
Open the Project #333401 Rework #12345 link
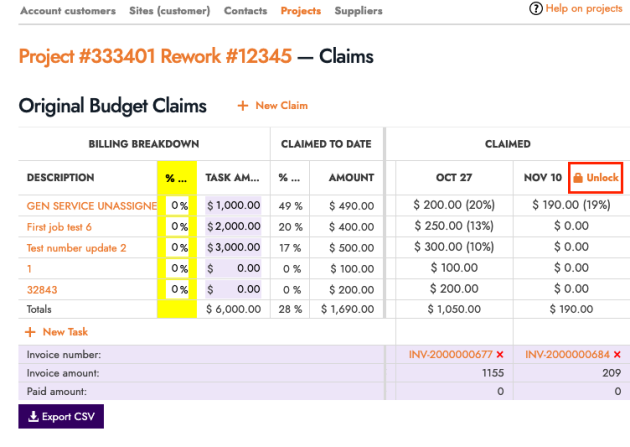(x=155, y=56)
